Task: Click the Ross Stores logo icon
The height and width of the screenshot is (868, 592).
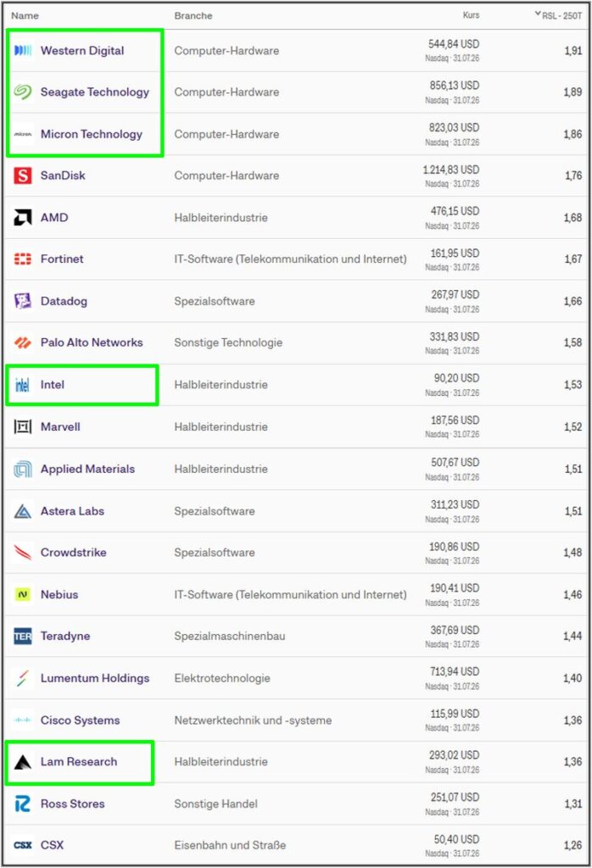Action: 23,804
